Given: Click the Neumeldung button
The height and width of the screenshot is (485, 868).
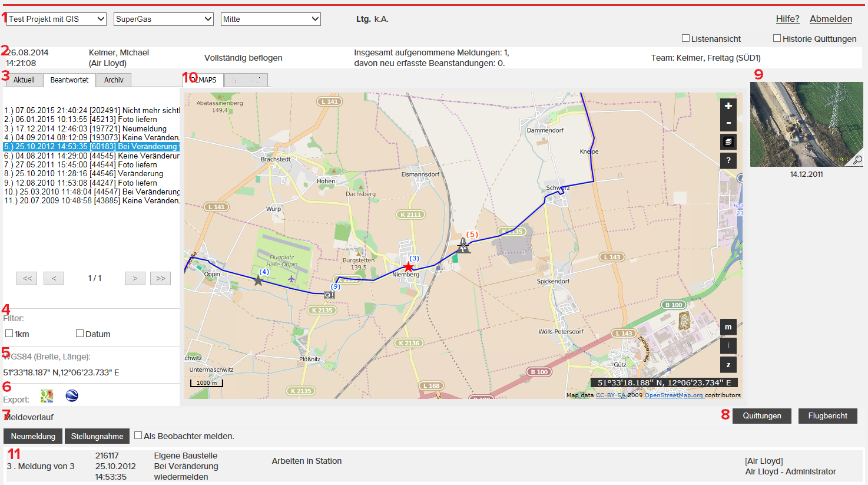Looking at the screenshot, I should pos(33,436).
